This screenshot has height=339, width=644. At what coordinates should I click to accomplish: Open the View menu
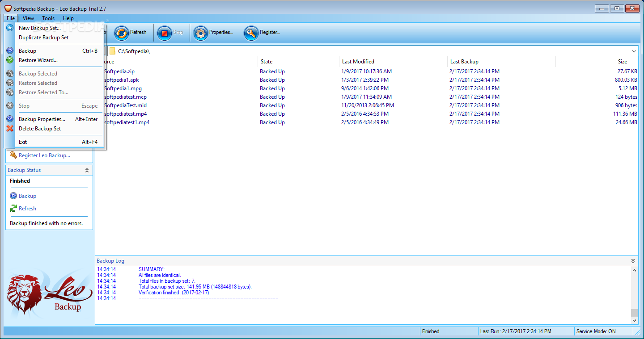(x=28, y=18)
